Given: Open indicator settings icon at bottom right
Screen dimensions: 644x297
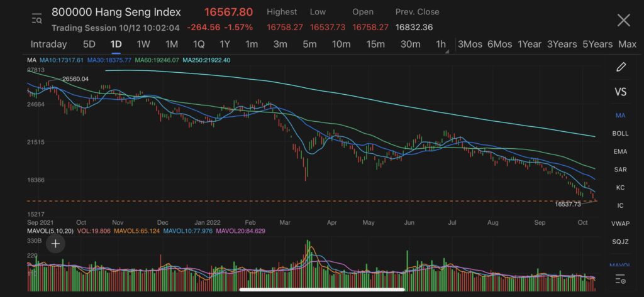Looking at the screenshot, I should pyautogui.click(x=621, y=279).
